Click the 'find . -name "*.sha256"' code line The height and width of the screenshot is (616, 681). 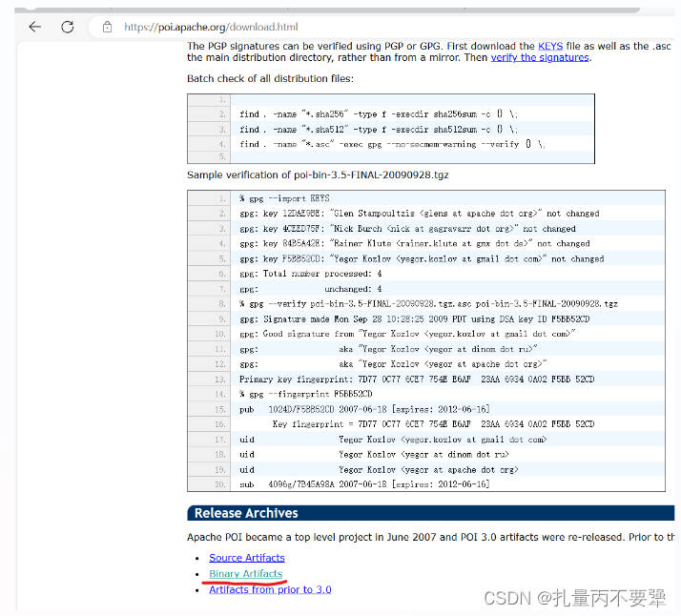point(379,114)
